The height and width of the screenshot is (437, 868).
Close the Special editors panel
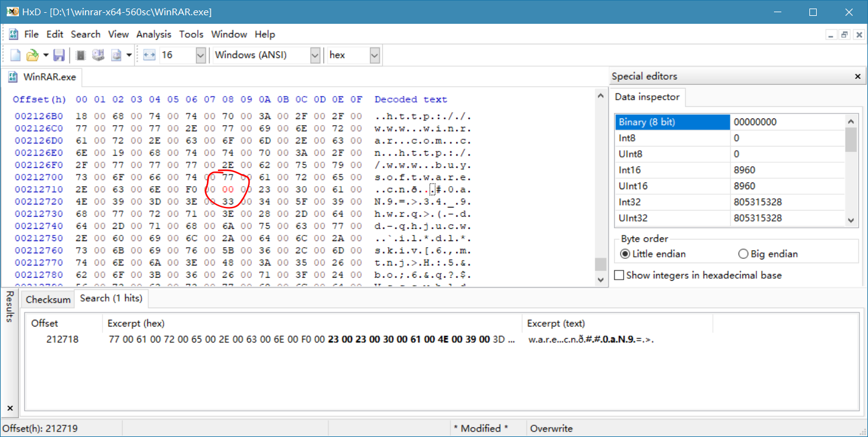tap(858, 77)
